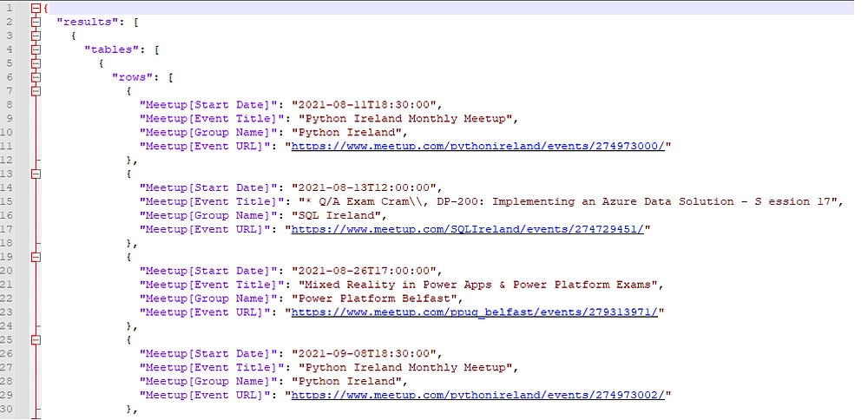Image resolution: width=868 pixels, height=420 pixels.
Task: Open the pythonireland events 274973002 URL
Action: point(477,396)
